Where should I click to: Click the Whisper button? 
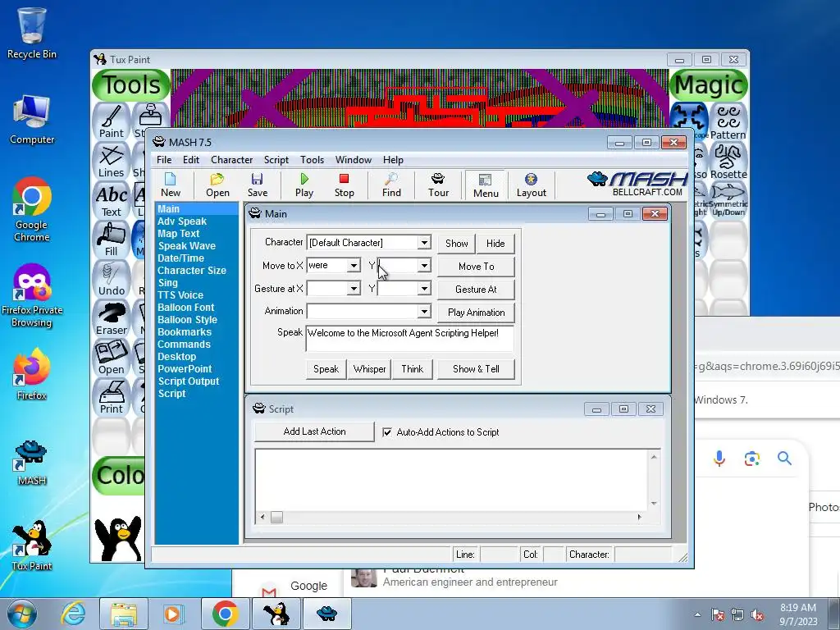coord(369,369)
